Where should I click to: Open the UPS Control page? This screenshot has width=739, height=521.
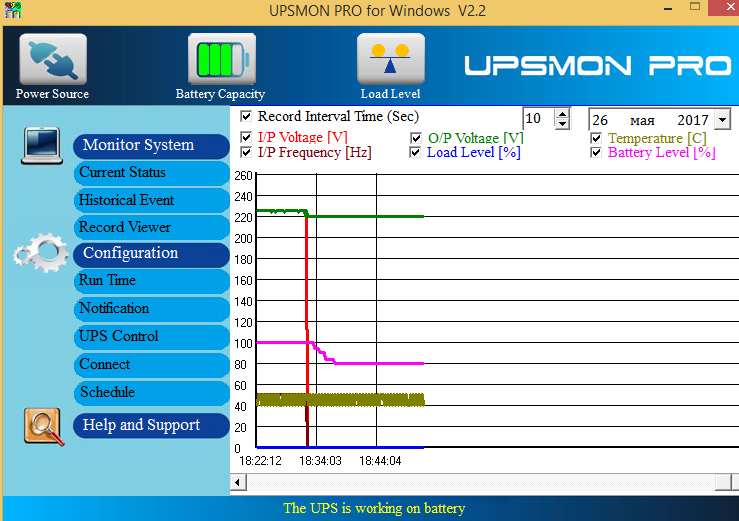[151, 337]
